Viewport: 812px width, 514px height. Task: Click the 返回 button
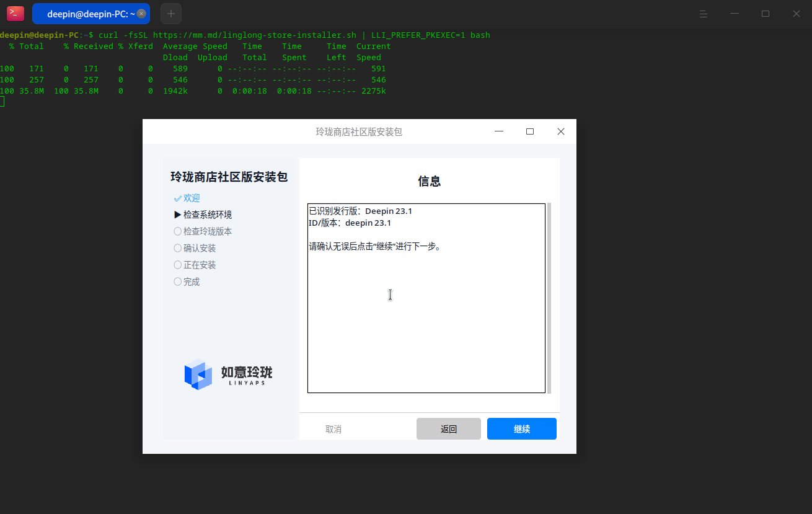coord(449,429)
